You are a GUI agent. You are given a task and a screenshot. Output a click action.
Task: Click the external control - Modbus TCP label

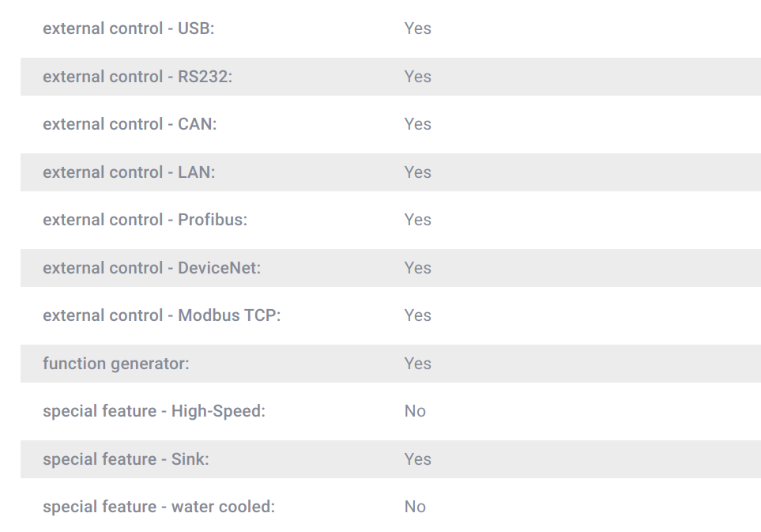(162, 315)
